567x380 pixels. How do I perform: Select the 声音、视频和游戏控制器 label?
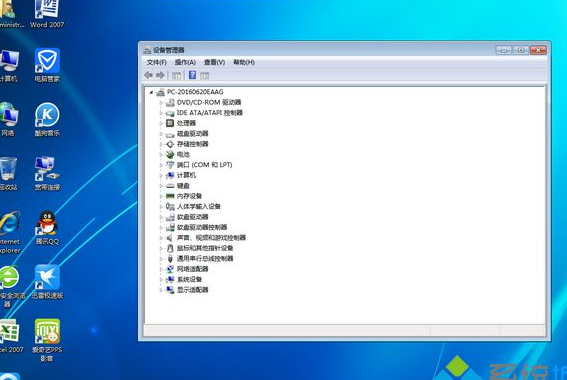(x=211, y=238)
